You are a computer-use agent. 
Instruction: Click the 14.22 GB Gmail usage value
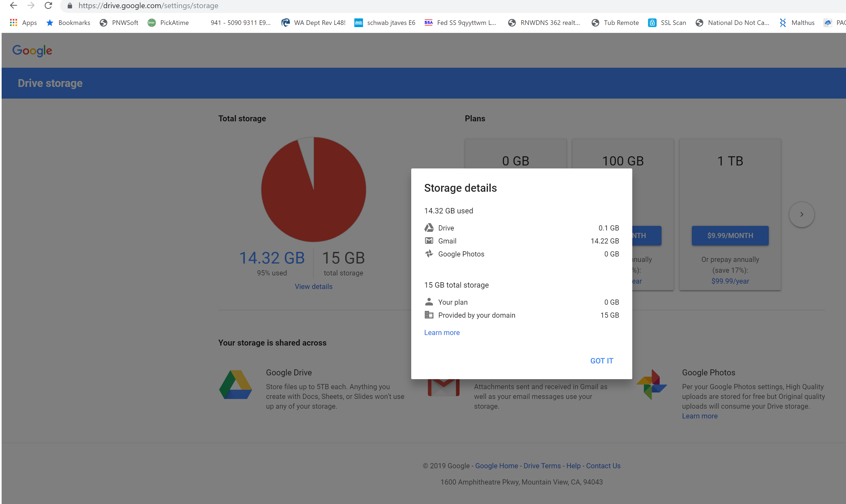[x=605, y=241]
